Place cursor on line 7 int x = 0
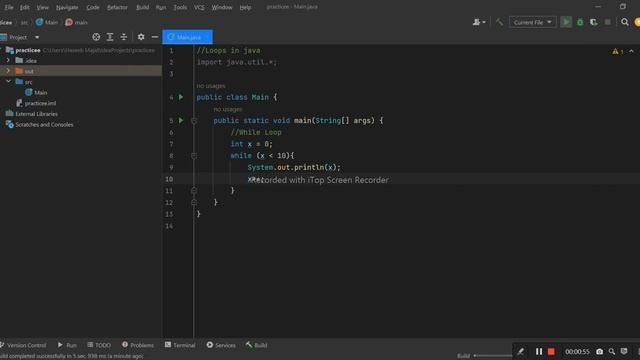The height and width of the screenshot is (360, 640). pos(251,144)
